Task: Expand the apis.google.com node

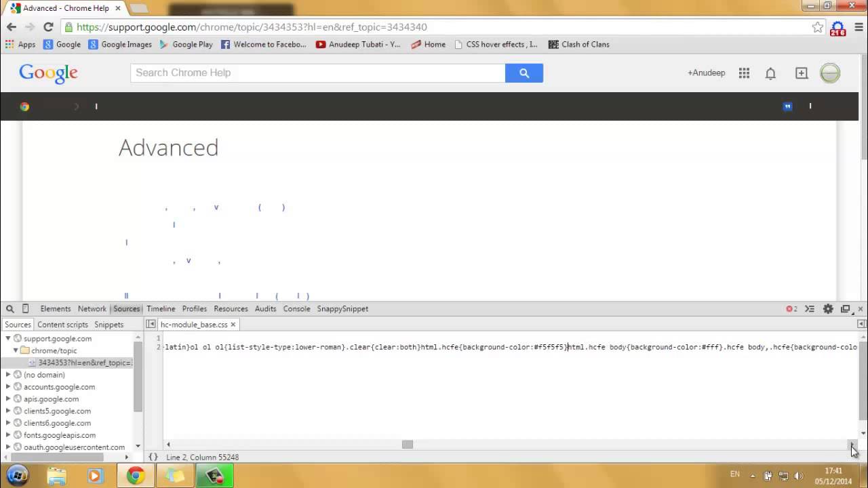Action: point(8,399)
